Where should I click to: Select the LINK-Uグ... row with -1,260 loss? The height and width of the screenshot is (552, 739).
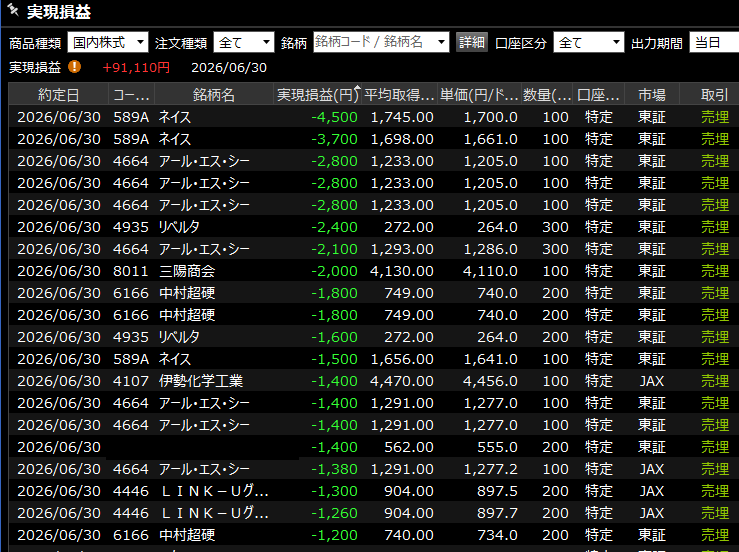(x=374, y=513)
